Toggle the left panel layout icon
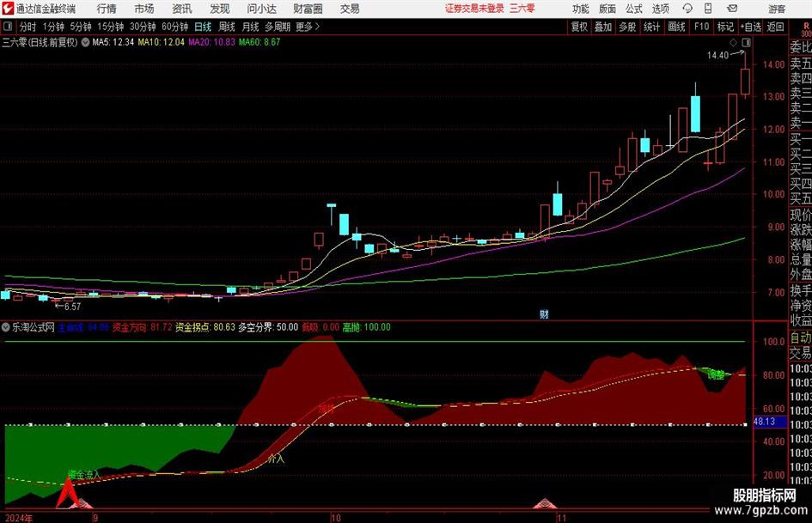The image size is (812, 523). tap(8, 27)
